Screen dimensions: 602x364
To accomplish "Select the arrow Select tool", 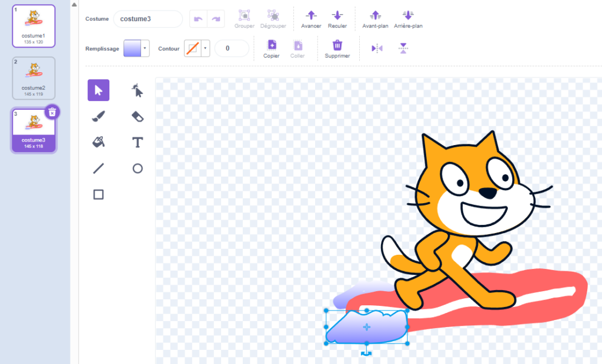I will tap(98, 90).
